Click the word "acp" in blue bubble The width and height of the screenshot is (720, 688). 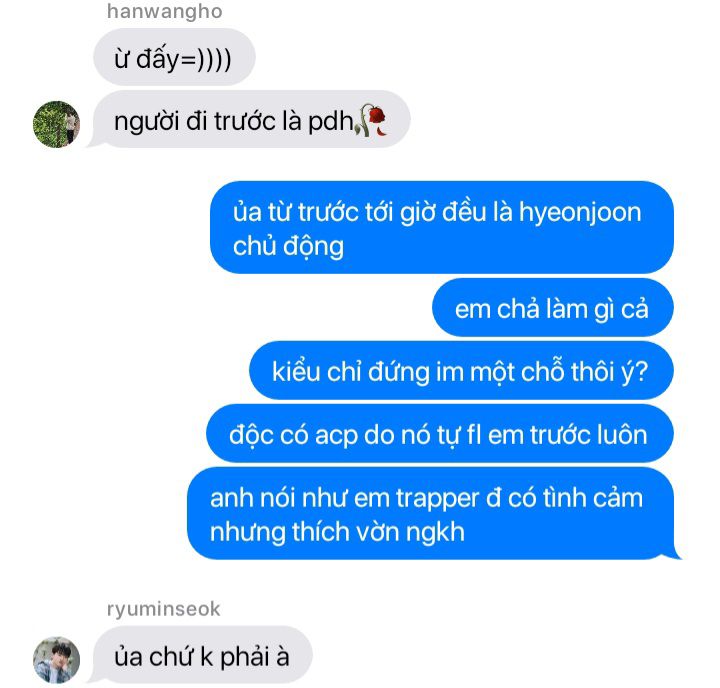click(336, 436)
